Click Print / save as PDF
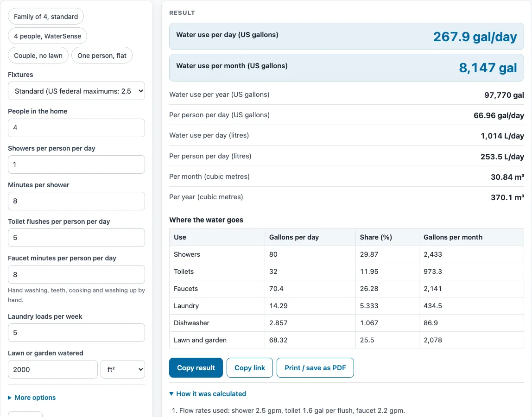The width and height of the screenshot is (532, 417). coord(315,367)
